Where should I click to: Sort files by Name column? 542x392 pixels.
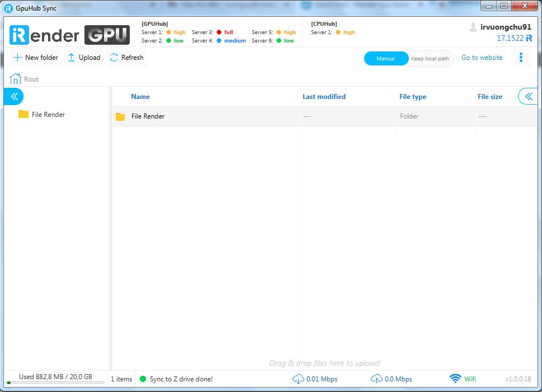pos(140,97)
